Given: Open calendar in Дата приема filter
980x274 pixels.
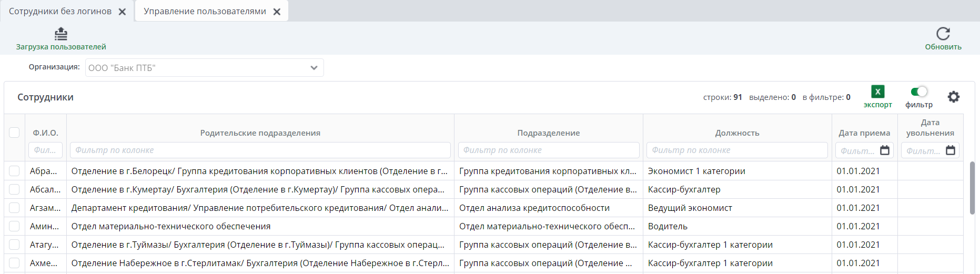Looking at the screenshot, I should point(885,150).
